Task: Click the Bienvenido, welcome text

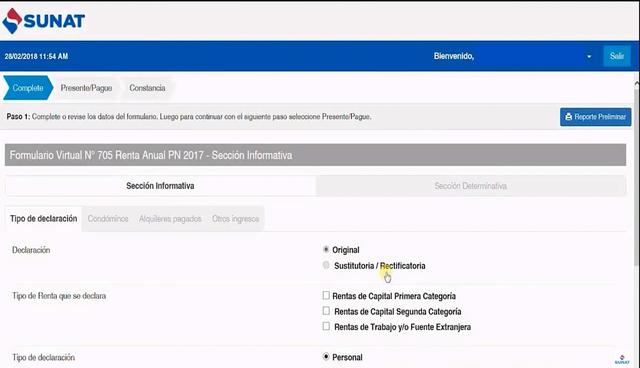Action: (454, 56)
